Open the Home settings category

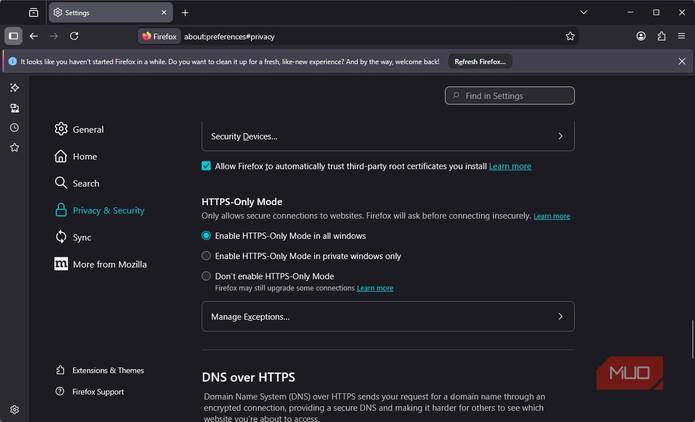(76, 156)
